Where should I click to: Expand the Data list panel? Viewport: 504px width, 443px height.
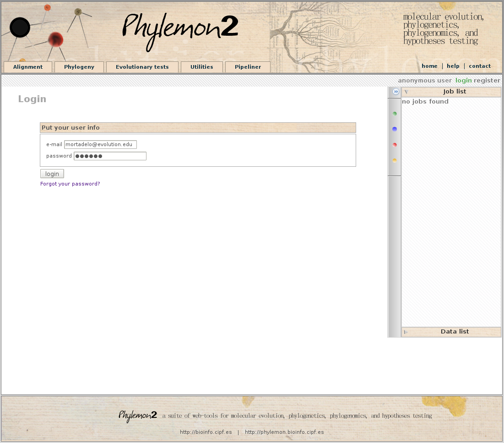pyautogui.click(x=406, y=332)
